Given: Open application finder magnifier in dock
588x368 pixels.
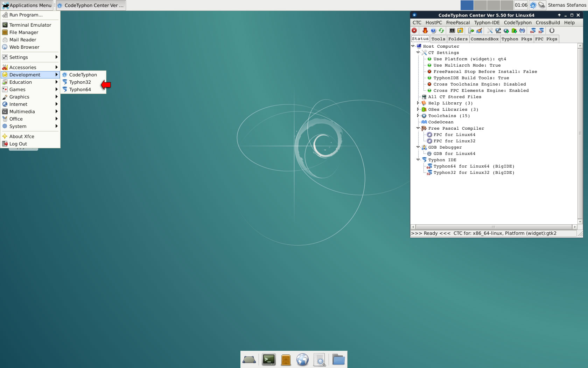Looking at the screenshot, I should pyautogui.click(x=320, y=360).
